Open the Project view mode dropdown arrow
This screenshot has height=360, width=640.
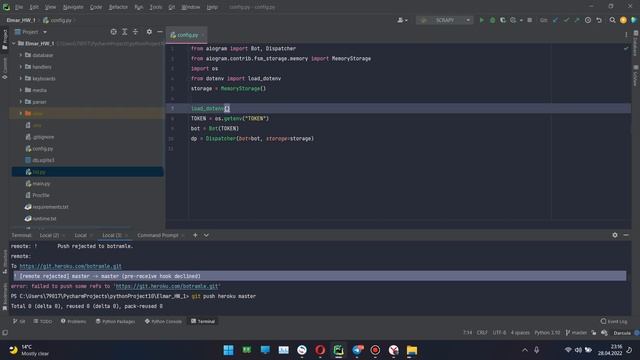point(45,32)
